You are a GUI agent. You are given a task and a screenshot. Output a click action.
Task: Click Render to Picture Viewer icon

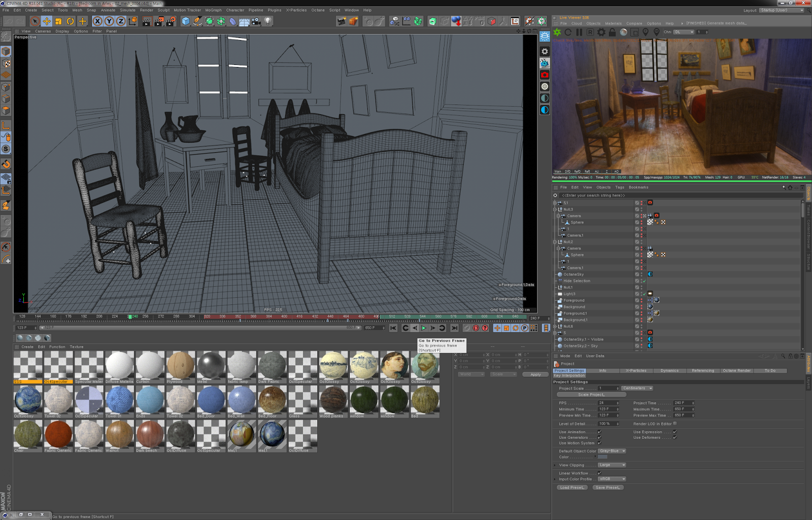pyautogui.click(x=159, y=21)
